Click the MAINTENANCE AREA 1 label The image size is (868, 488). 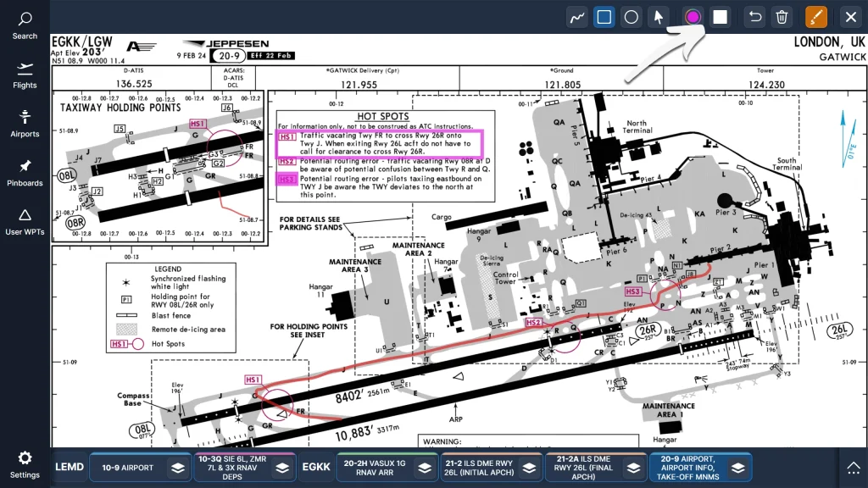tap(668, 410)
